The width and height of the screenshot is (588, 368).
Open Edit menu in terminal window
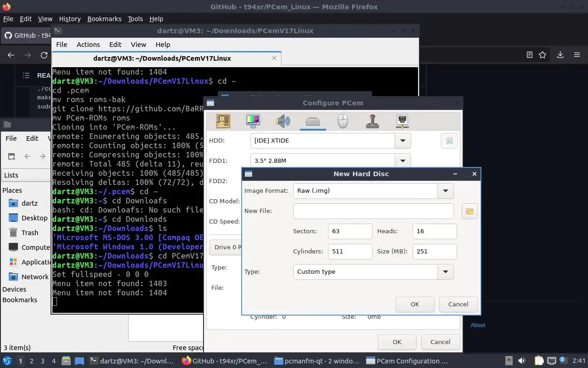pyautogui.click(x=115, y=45)
